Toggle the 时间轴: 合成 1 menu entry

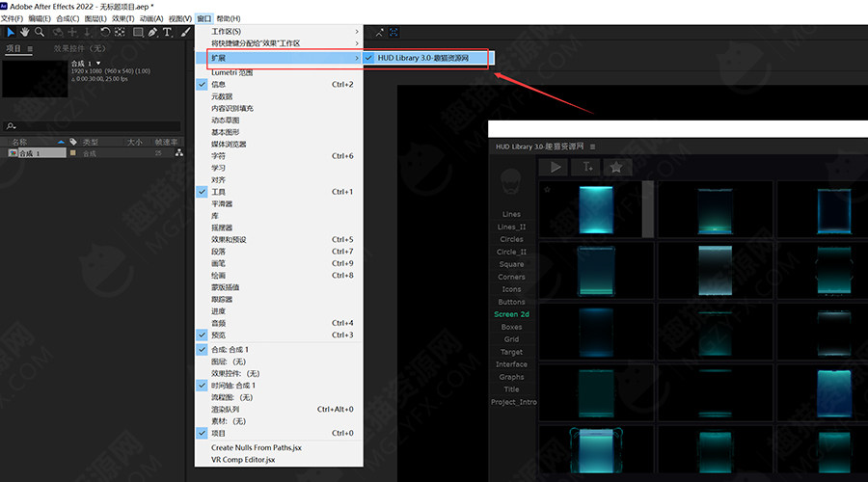279,386
